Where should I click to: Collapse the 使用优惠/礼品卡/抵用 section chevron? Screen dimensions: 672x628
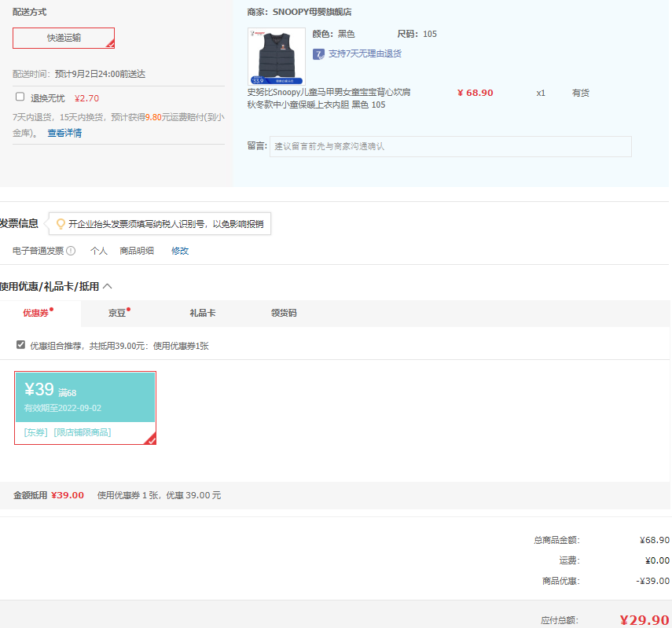pos(108,286)
